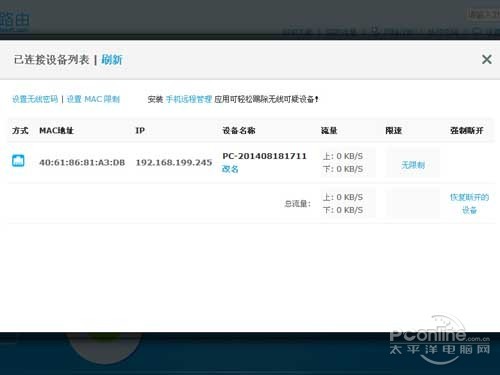Screen dimensions: 500x375
Task: Click the 刷新 refresh link
Action: (x=112, y=60)
